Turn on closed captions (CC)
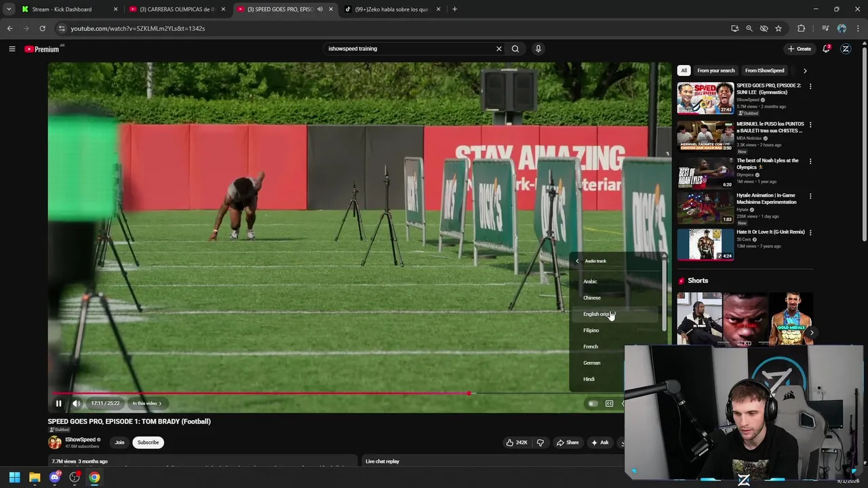The image size is (868, 488). coord(610,404)
